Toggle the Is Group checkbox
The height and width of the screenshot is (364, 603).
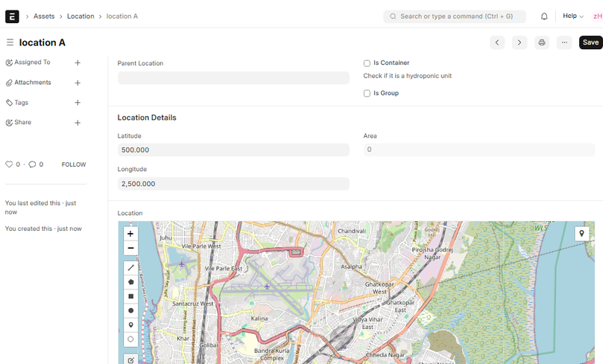tap(367, 93)
